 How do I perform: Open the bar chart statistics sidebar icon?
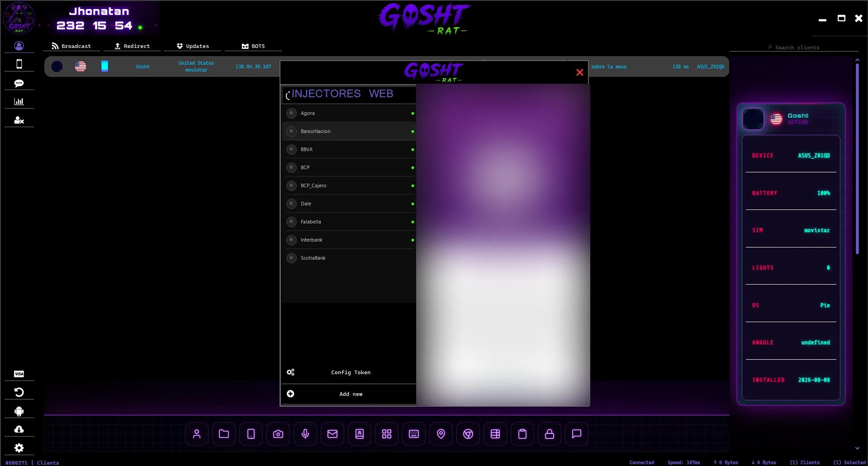coord(19,101)
